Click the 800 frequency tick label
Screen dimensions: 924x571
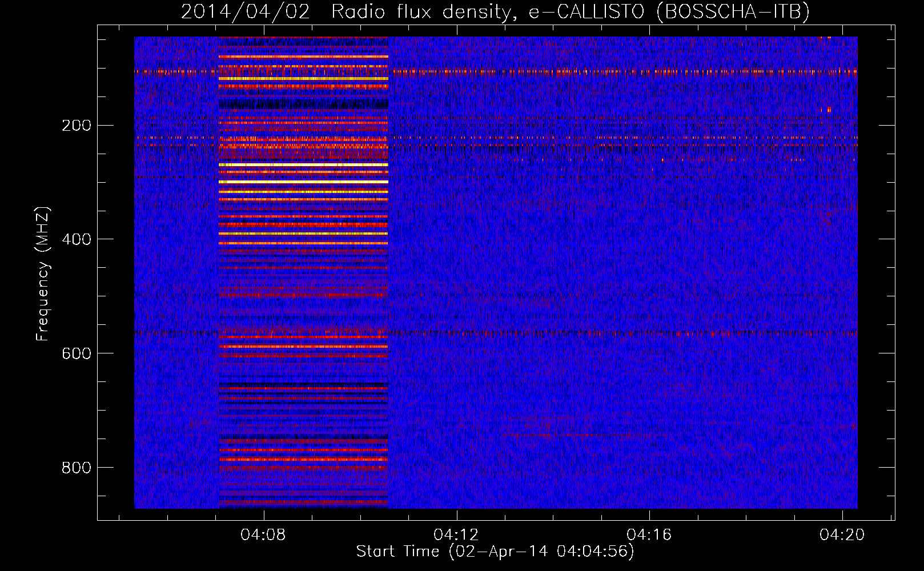tap(77, 468)
